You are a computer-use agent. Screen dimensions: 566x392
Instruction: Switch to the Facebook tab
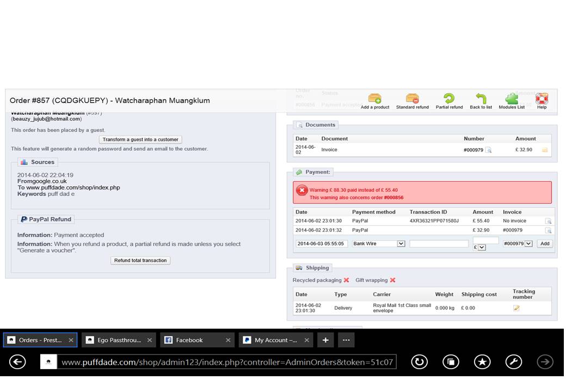(197, 340)
